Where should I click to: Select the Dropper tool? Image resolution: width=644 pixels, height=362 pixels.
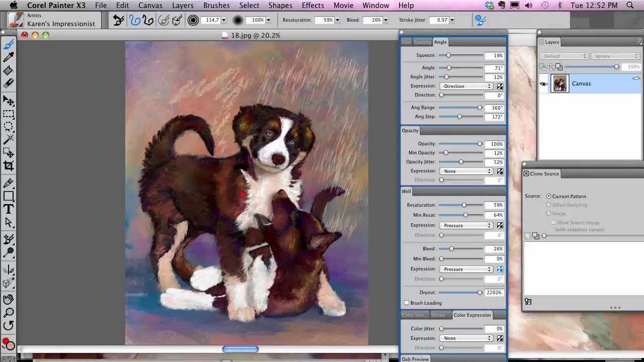tap(9, 57)
